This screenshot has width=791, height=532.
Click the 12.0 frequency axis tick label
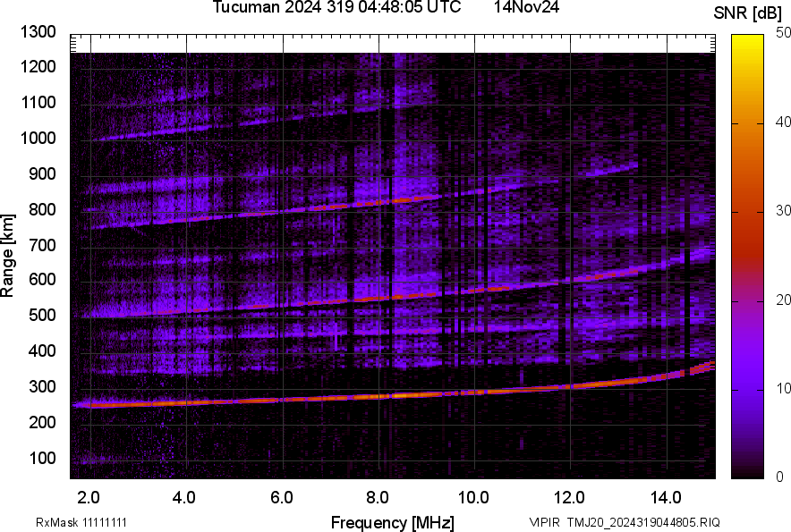(569, 496)
